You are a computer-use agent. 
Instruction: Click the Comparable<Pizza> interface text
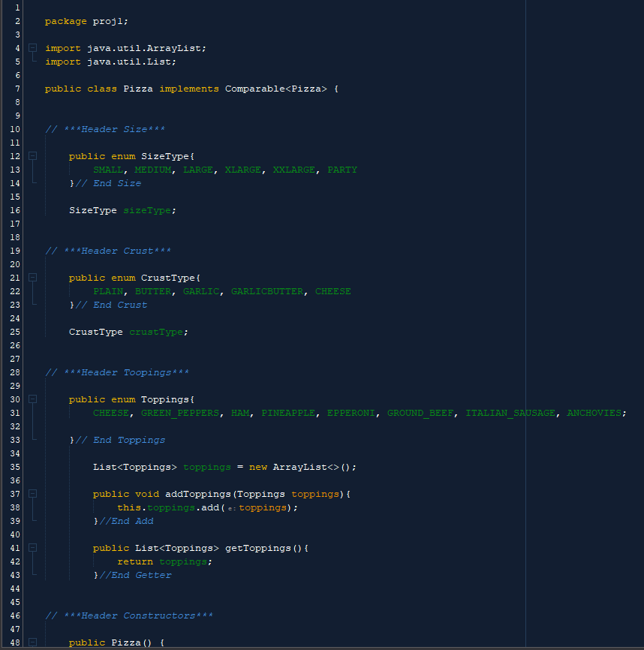276,88
